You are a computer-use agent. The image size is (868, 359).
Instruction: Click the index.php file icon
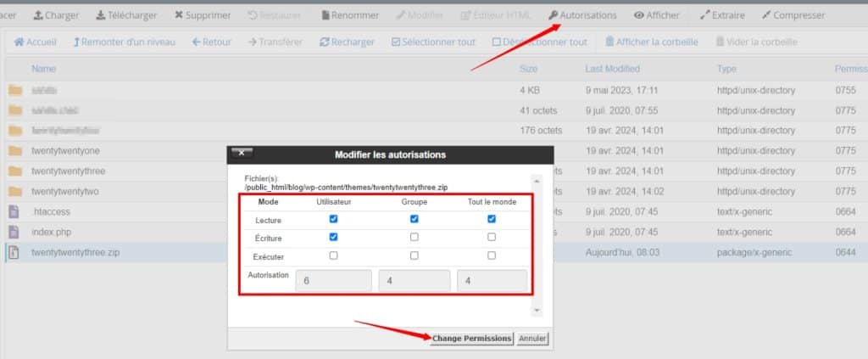[x=14, y=232]
